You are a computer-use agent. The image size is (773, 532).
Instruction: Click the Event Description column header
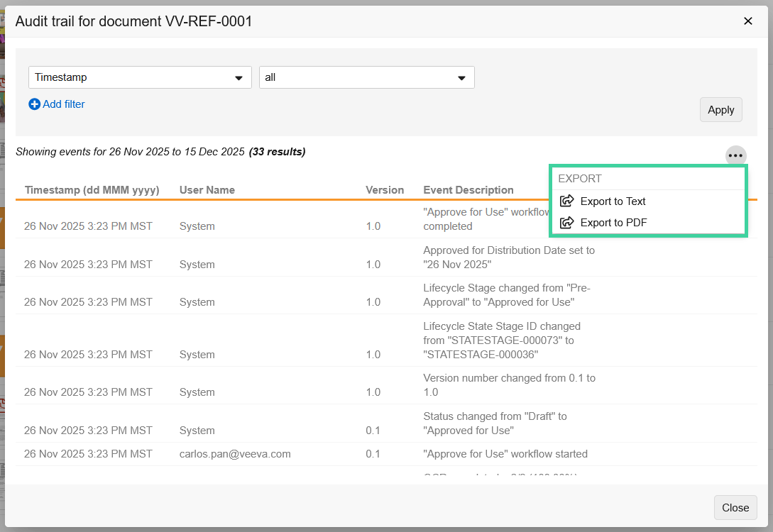[x=468, y=189]
